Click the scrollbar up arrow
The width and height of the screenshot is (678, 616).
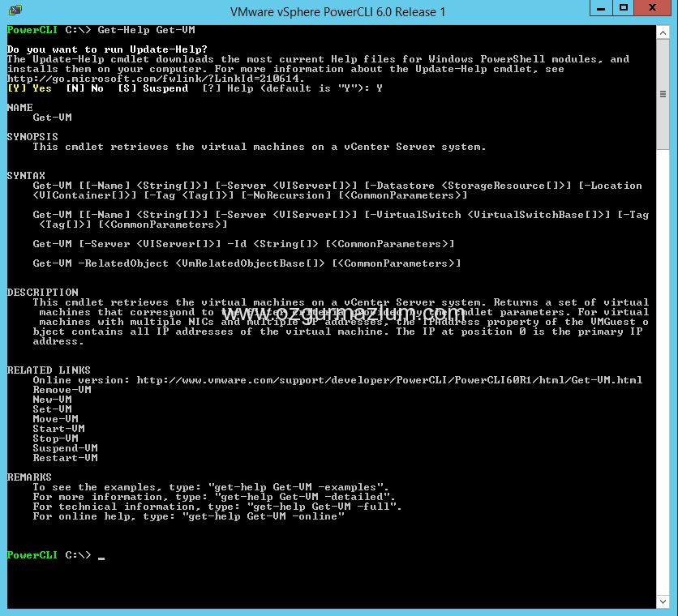(x=663, y=32)
